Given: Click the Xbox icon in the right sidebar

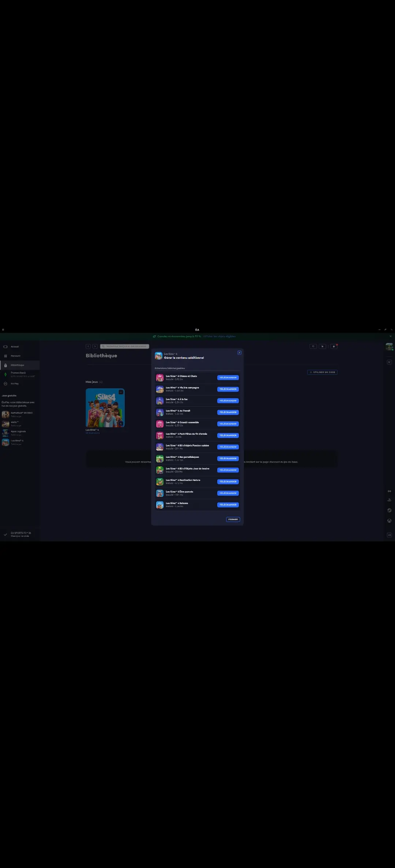Looking at the screenshot, I should tap(389, 521).
